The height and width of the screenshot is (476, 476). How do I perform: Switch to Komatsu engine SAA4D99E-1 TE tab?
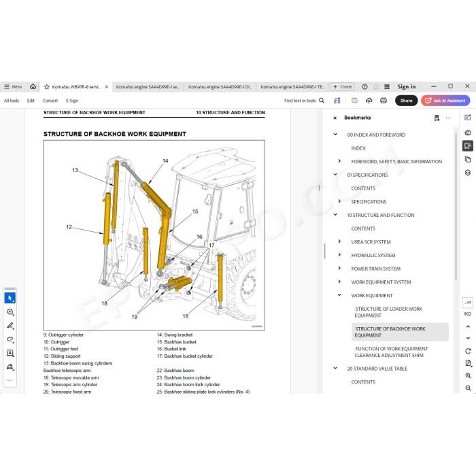point(292,87)
